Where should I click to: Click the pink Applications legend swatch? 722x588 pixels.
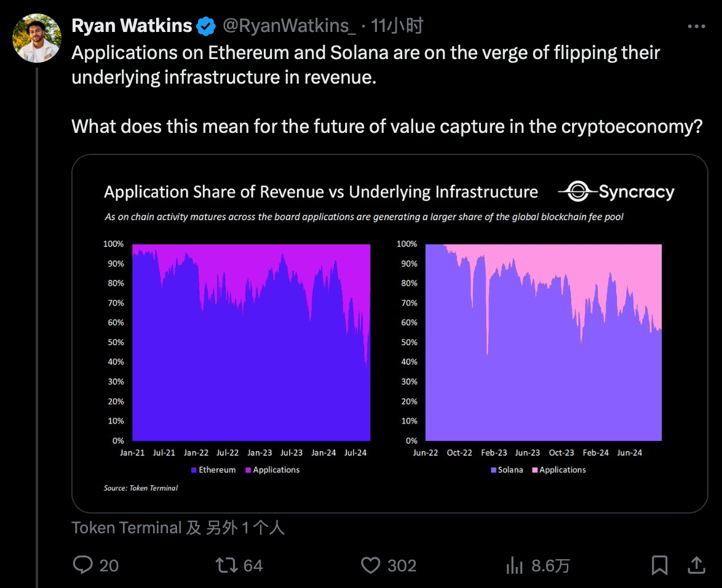click(x=535, y=470)
